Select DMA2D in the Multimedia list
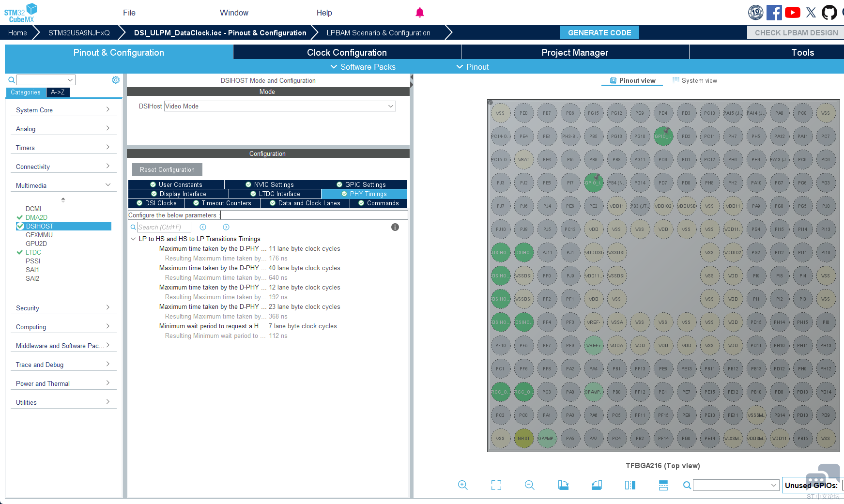Screen dimensions: 844x504 pos(36,217)
